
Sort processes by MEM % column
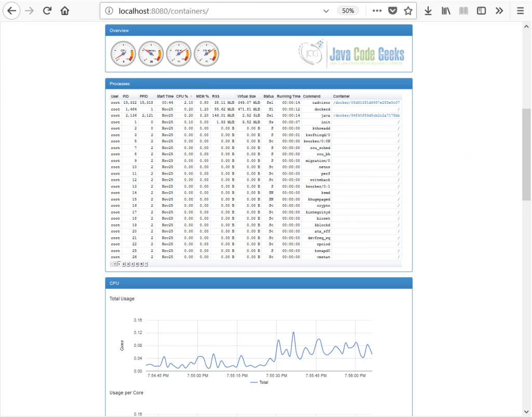(202, 96)
